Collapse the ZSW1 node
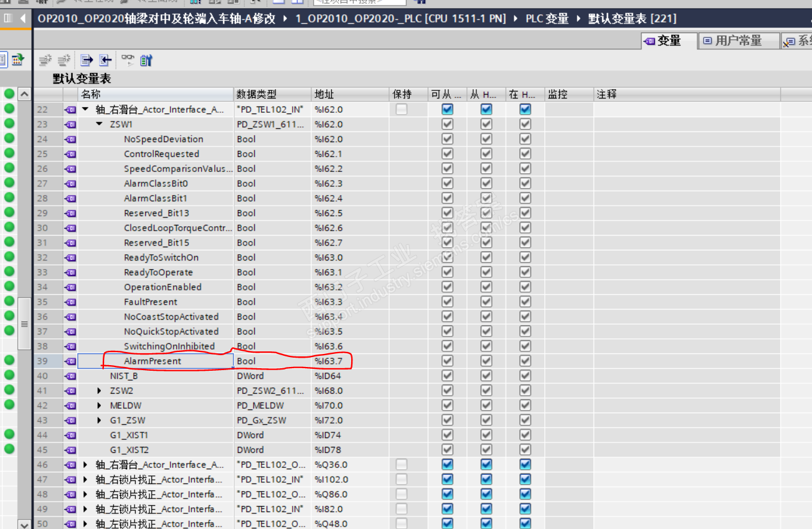 (100, 125)
